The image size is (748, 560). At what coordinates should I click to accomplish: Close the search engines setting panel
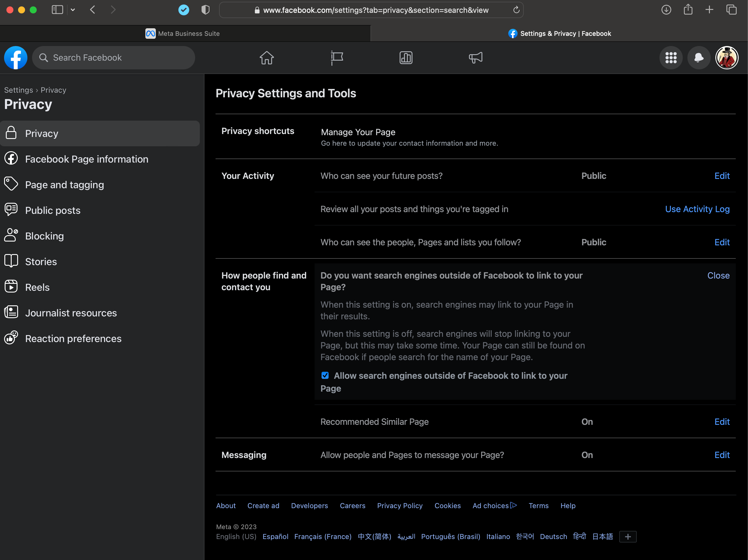point(718,275)
